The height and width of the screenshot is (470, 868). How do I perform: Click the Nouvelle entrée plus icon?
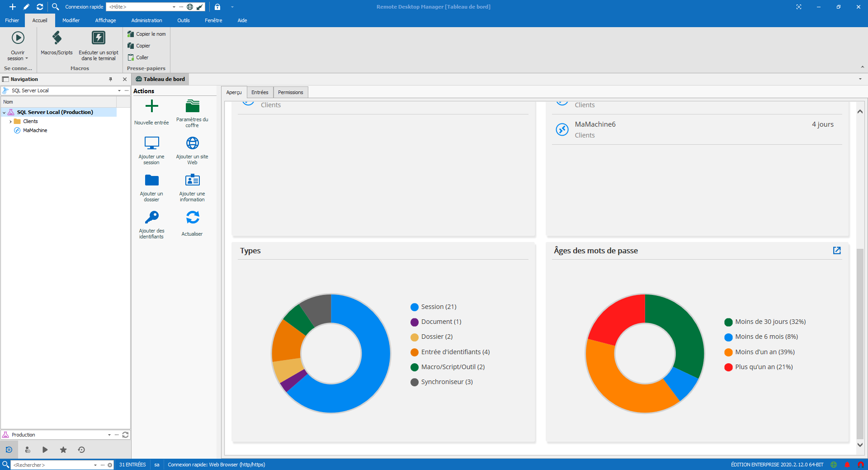pyautogui.click(x=151, y=106)
